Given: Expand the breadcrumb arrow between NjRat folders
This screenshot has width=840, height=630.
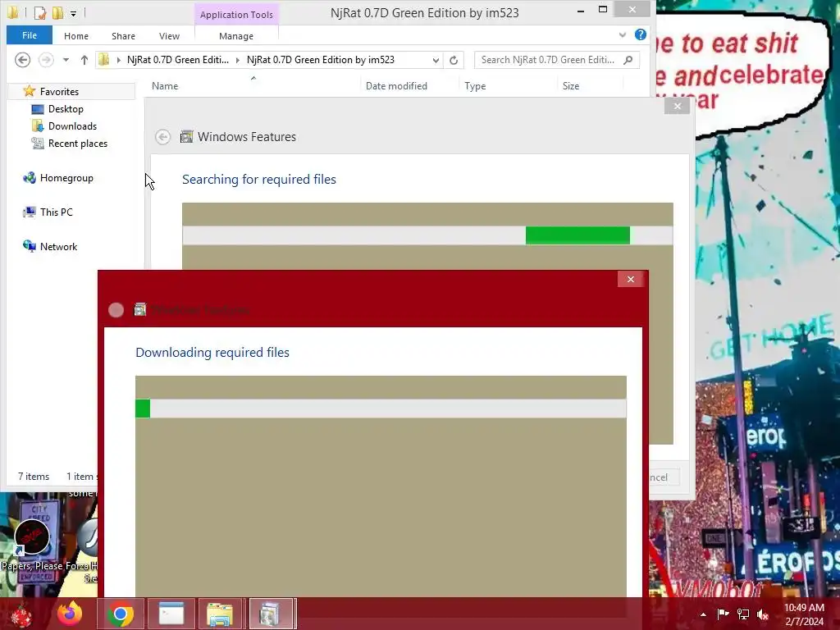Looking at the screenshot, I should tap(237, 60).
